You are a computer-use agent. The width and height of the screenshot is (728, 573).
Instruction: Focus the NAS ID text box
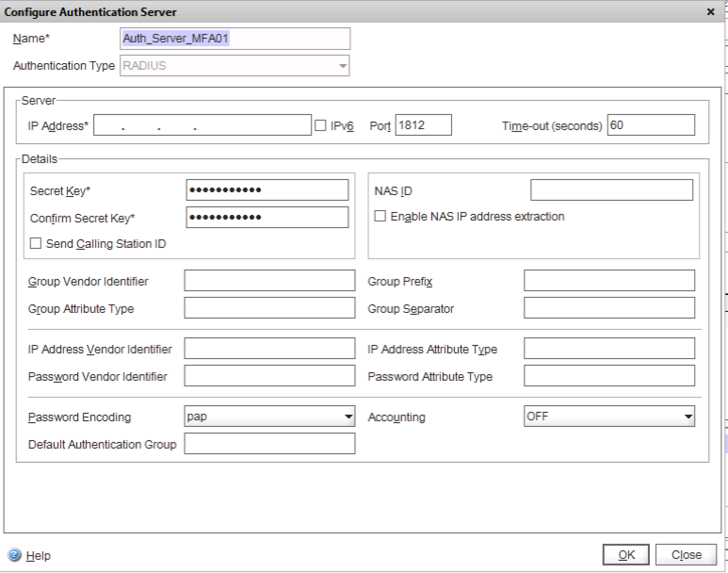pyautogui.click(x=611, y=190)
